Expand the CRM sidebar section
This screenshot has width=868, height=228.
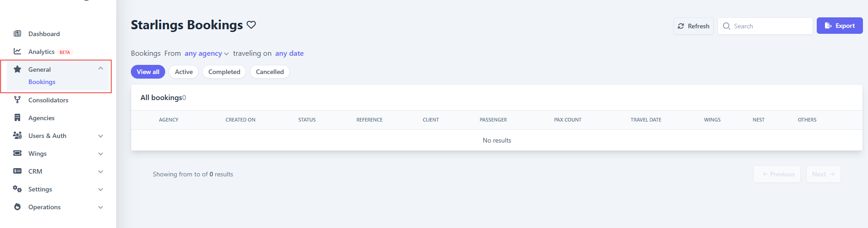click(101, 172)
